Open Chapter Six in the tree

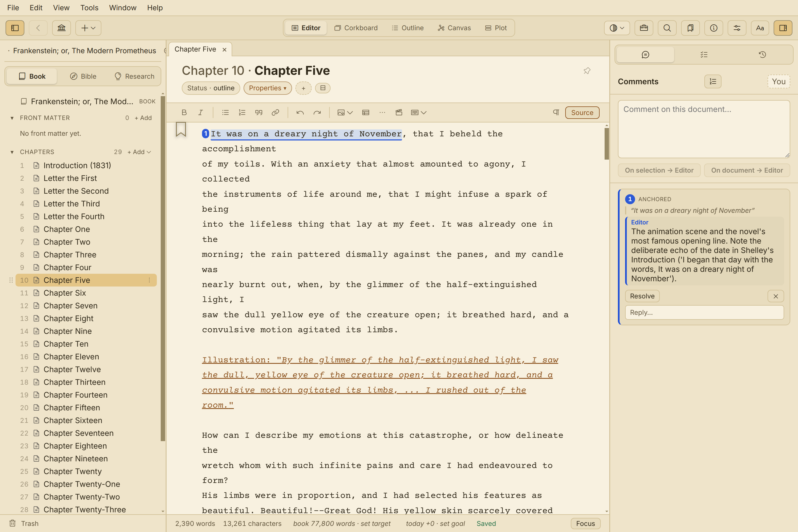86,293
